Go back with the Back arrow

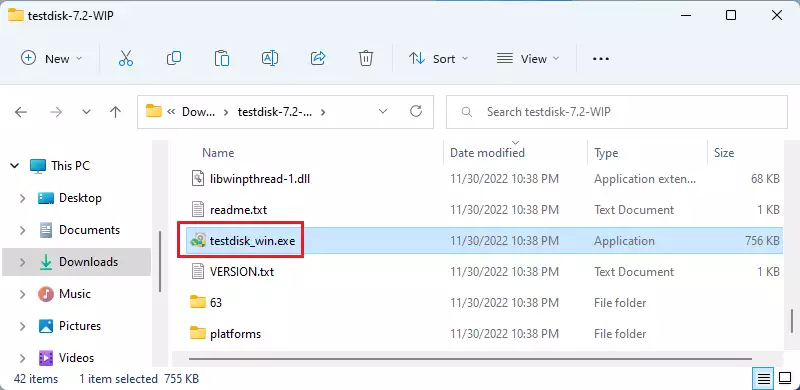tap(21, 112)
